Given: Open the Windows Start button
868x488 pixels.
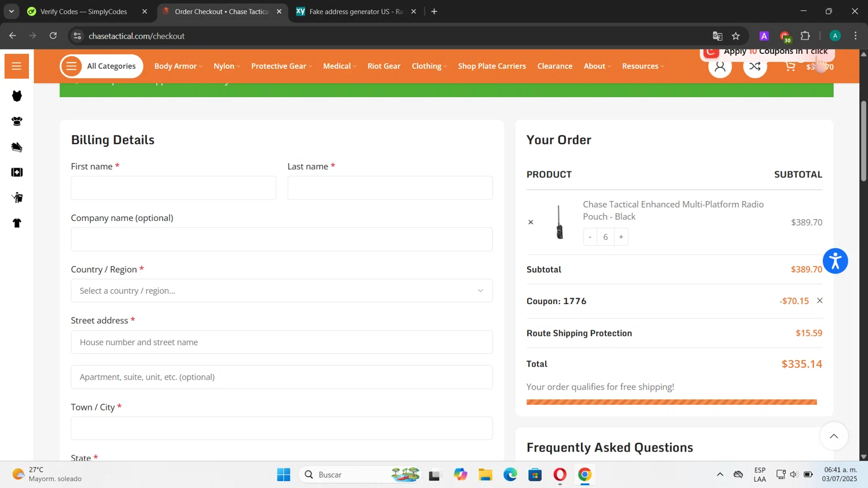Looking at the screenshot, I should pos(284,475).
